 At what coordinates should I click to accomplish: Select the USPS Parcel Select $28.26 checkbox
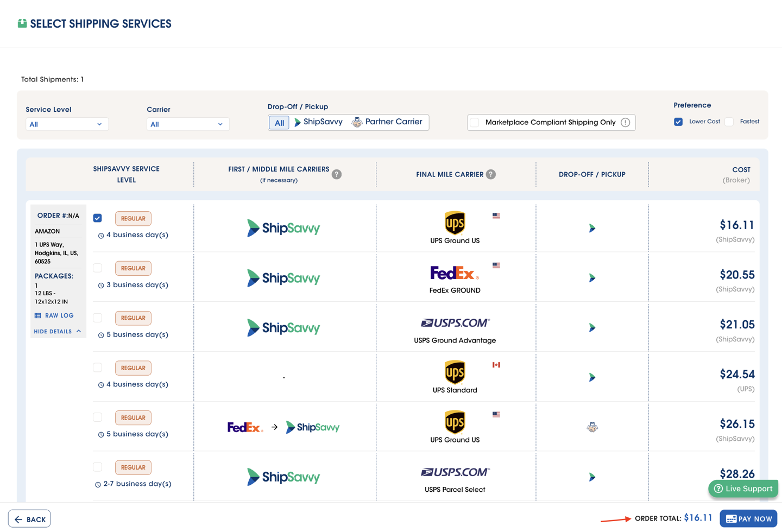tap(98, 467)
